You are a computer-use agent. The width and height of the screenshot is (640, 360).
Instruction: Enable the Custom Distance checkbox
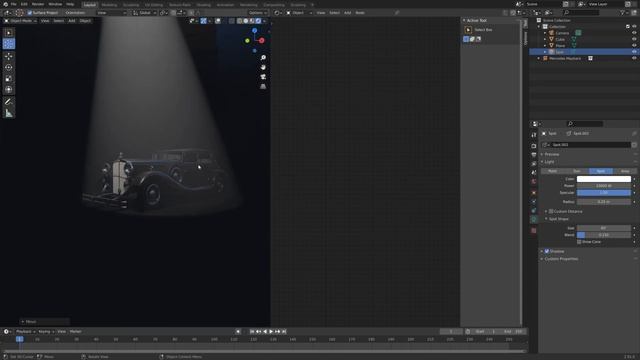click(551, 211)
